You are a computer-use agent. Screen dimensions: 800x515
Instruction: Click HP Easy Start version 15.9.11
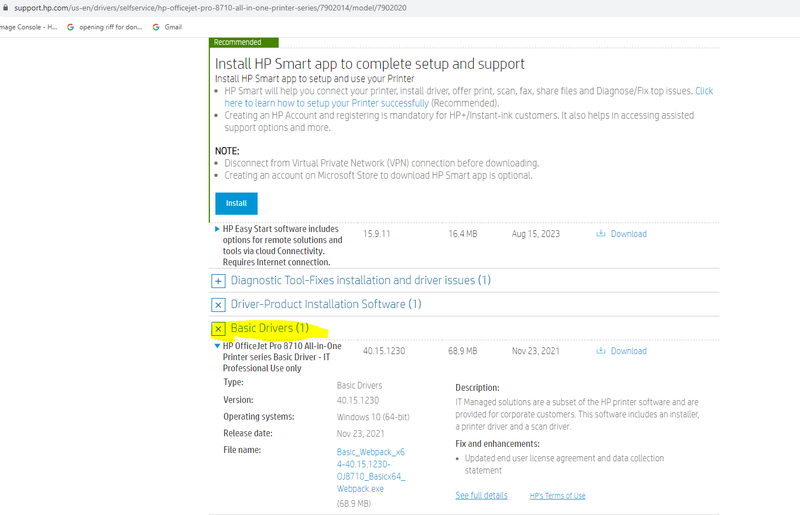click(x=377, y=234)
